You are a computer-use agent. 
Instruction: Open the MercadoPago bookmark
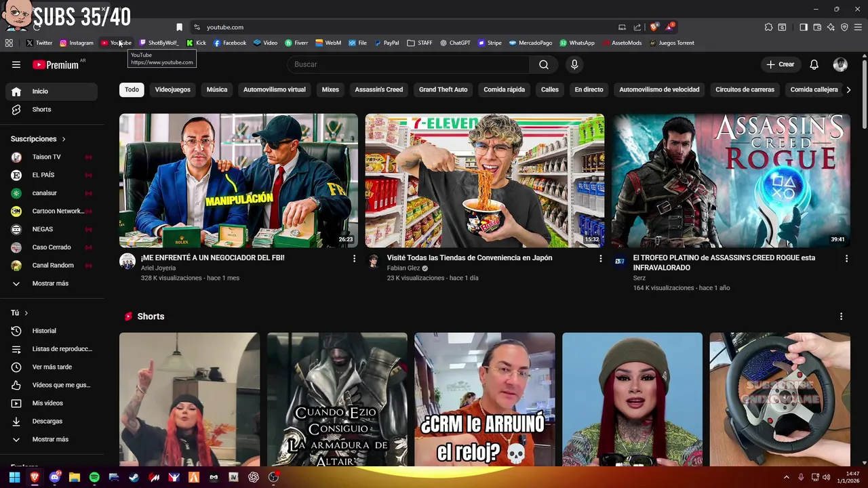pos(530,43)
